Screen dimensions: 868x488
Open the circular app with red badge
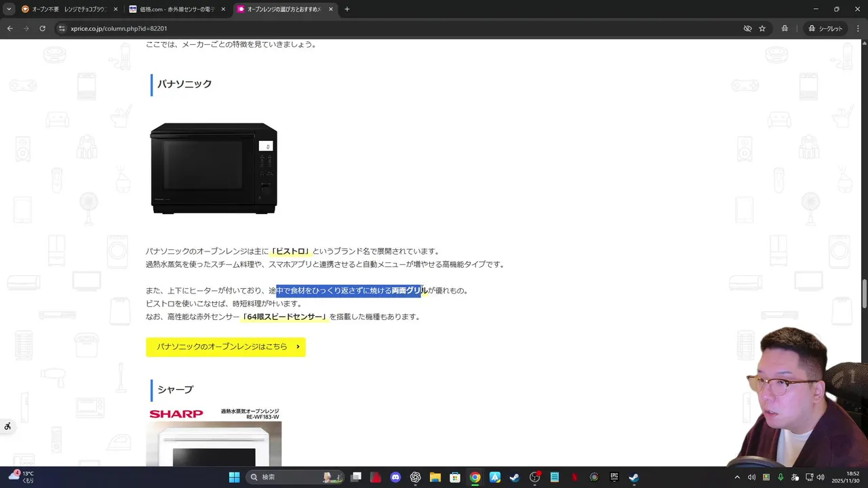535,477
